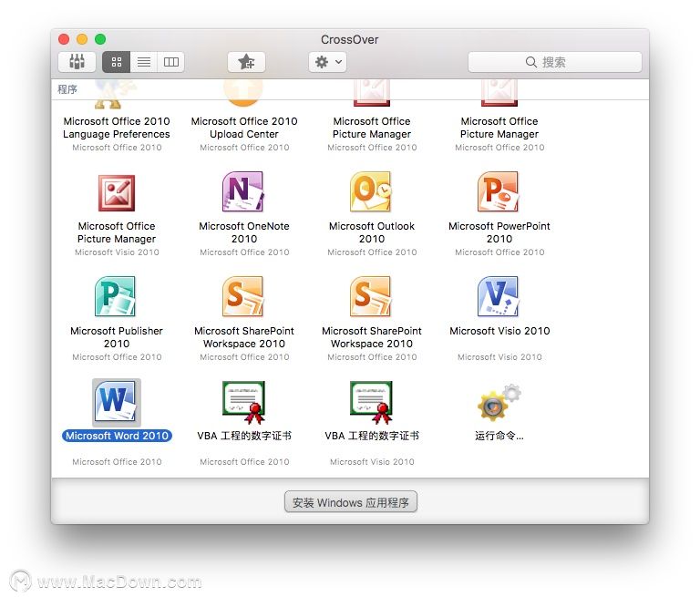700x597 pixels.
Task: Switch to list view
Action: click(x=144, y=62)
